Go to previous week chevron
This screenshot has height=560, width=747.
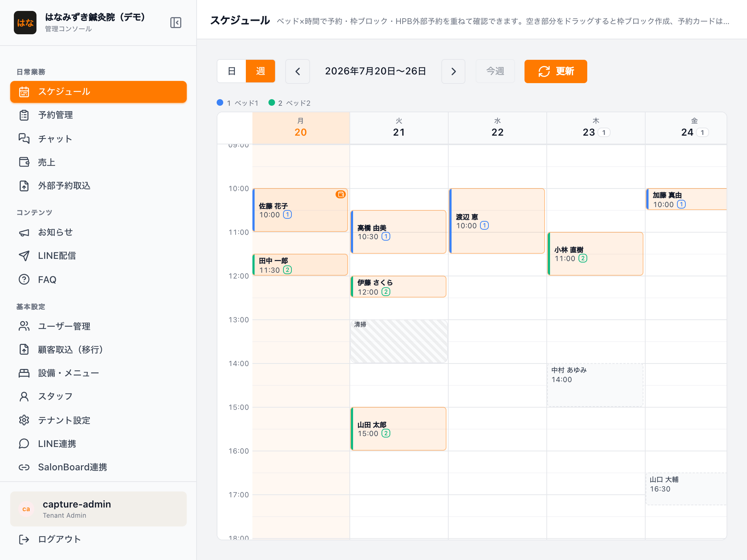(x=298, y=71)
